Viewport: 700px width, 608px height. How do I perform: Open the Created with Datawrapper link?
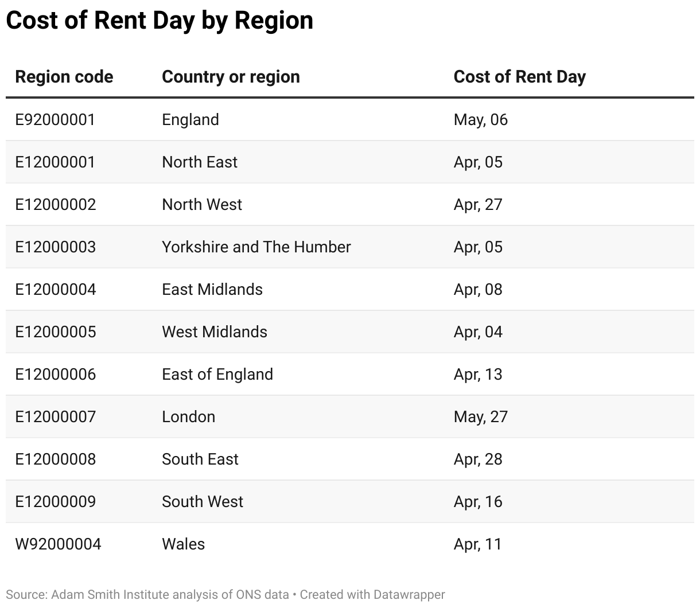[x=372, y=595]
